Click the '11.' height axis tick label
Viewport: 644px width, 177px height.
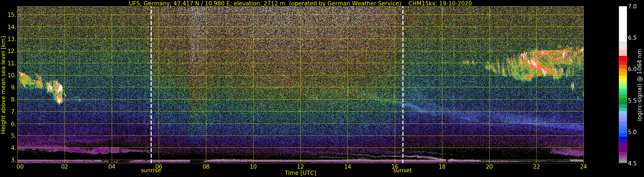pyautogui.click(x=12, y=63)
